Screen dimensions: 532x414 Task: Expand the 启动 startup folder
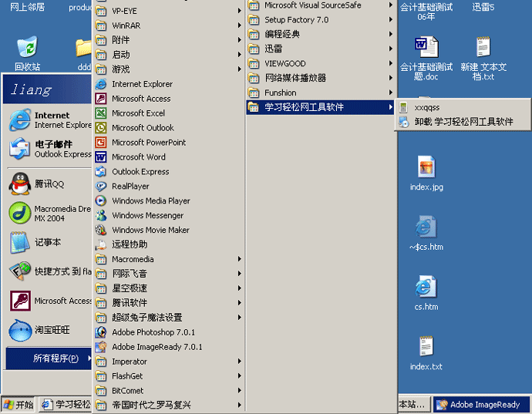click(x=169, y=55)
